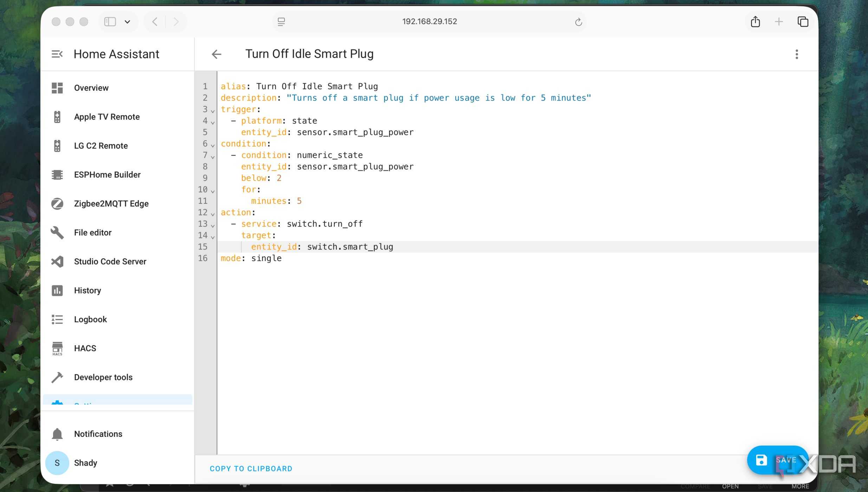Click the 'minutes: 5' line
The image size is (868, 492).
[x=276, y=201]
